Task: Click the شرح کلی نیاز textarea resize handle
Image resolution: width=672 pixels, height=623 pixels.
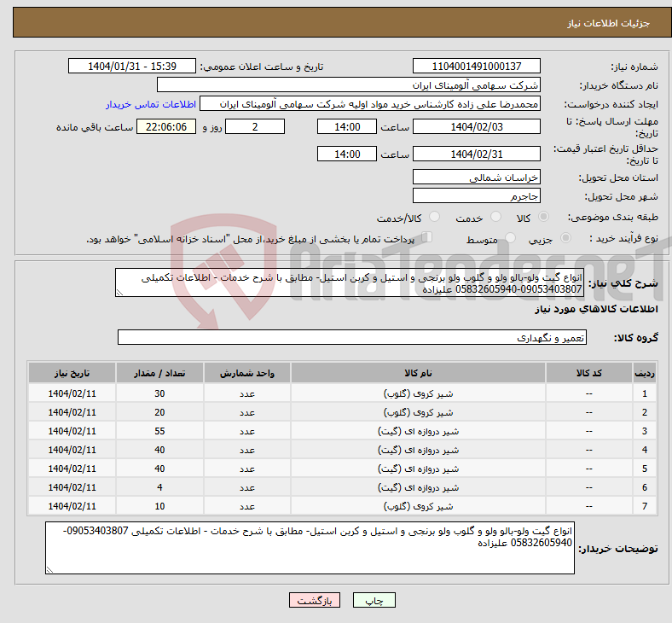Action: click(119, 292)
